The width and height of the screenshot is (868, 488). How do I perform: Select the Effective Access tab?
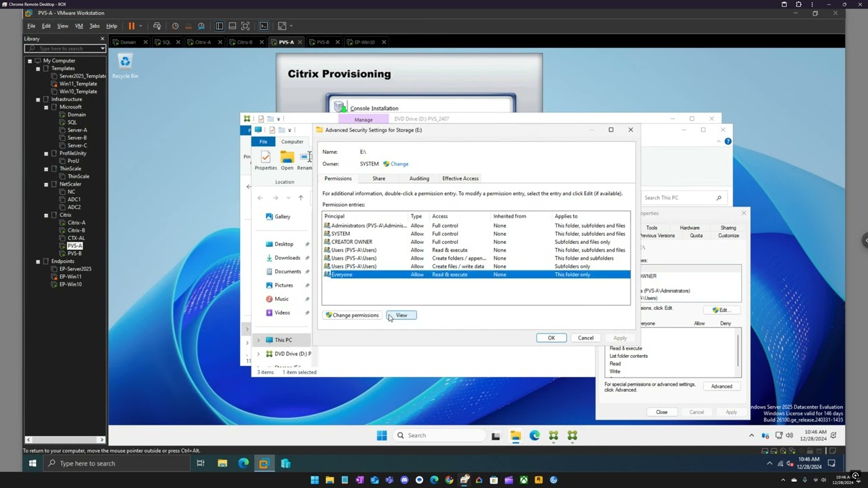[x=460, y=178]
